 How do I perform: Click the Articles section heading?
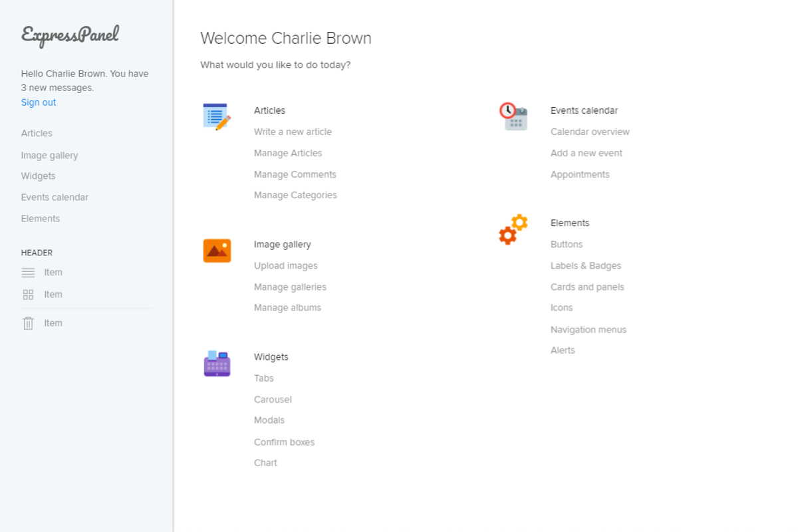[269, 110]
